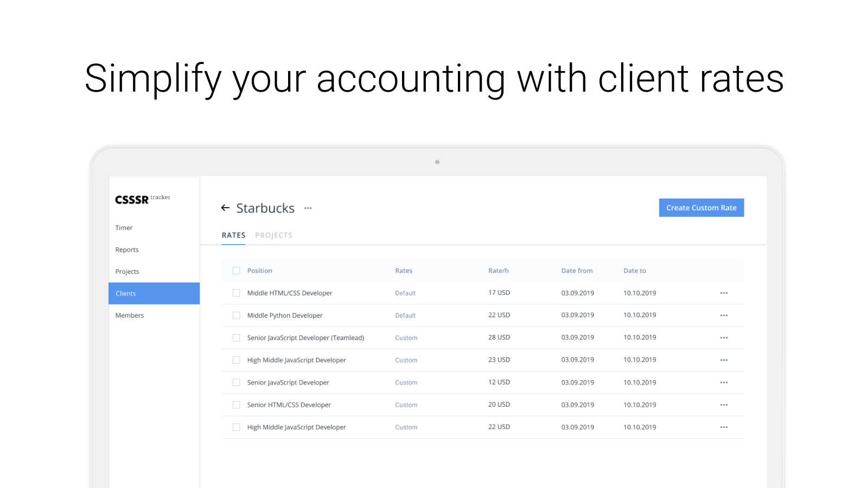The image size is (868, 488).
Task: Open actions for High Middle JavaScript Developer 22 USD row
Action: coord(724,427)
